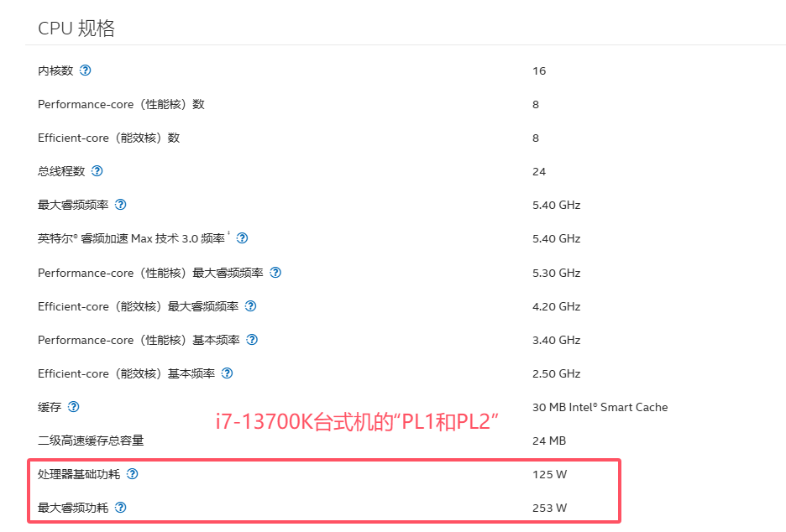Click the help icon beside 最大睿频功耗
The height and width of the screenshot is (532, 786).
pyautogui.click(x=120, y=508)
